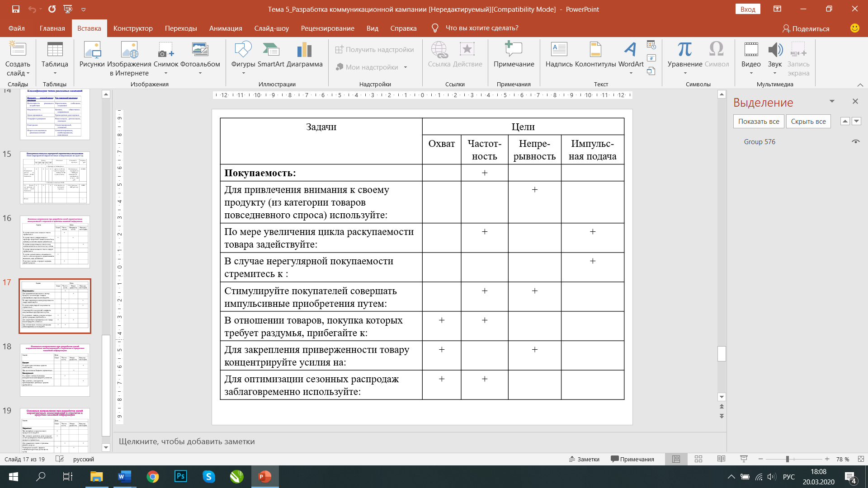The image size is (868, 488).
Task: Start Slideshow view from status bar
Action: tap(744, 459)
